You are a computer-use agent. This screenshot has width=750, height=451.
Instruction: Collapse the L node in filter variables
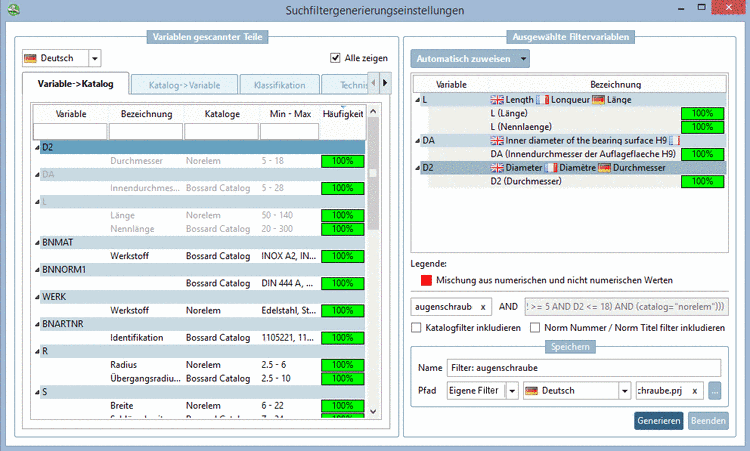[417, 100]
